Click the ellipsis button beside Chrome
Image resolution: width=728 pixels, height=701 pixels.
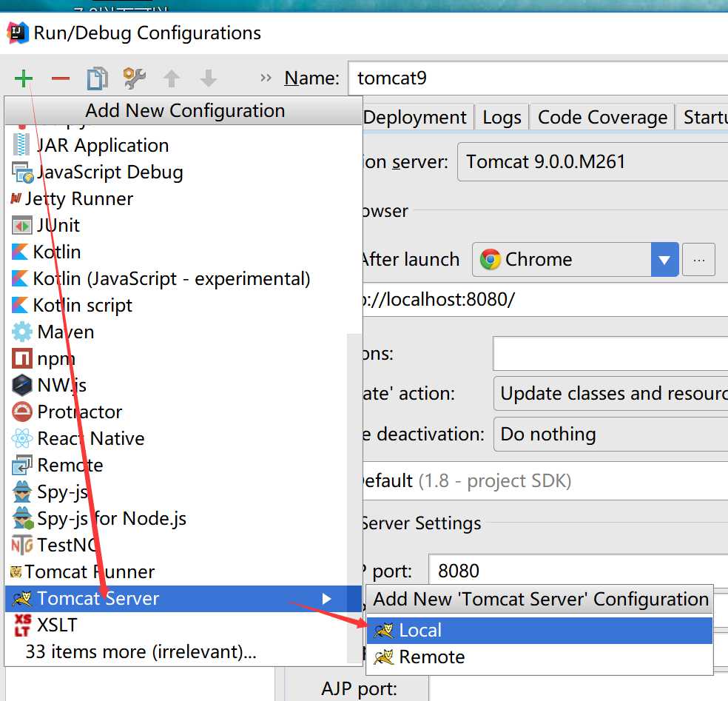(x=698, y=260)
